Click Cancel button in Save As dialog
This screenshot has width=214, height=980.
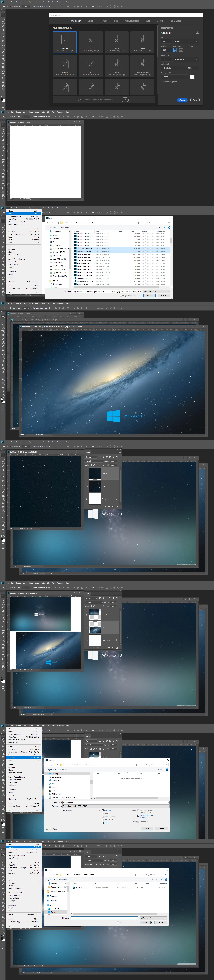coord(162,829)
